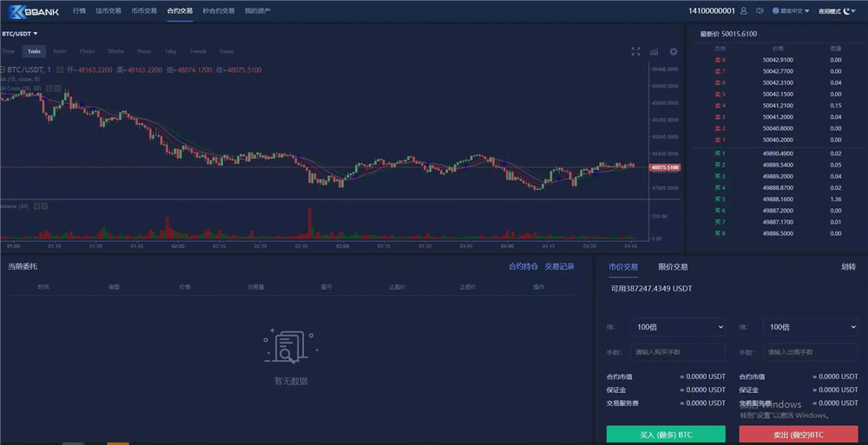Toggle the BTC/USDT legend eye icon
The height and width of the screenshot is (445, 868).
point(60,69)
